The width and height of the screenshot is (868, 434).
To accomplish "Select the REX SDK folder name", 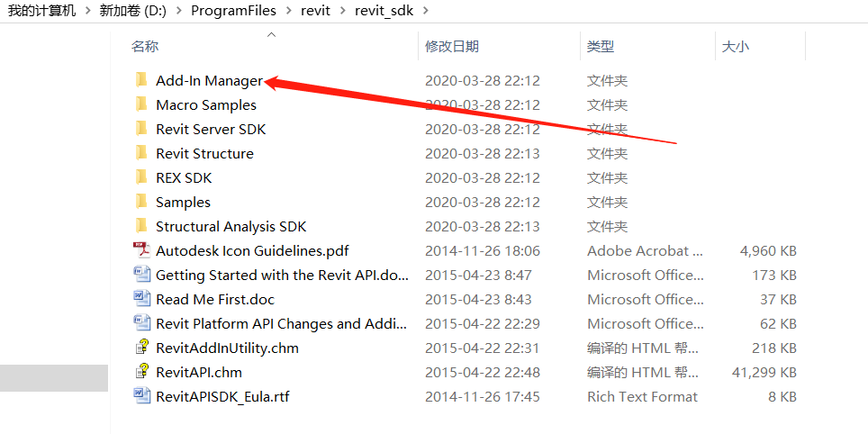I will [184, 178].
